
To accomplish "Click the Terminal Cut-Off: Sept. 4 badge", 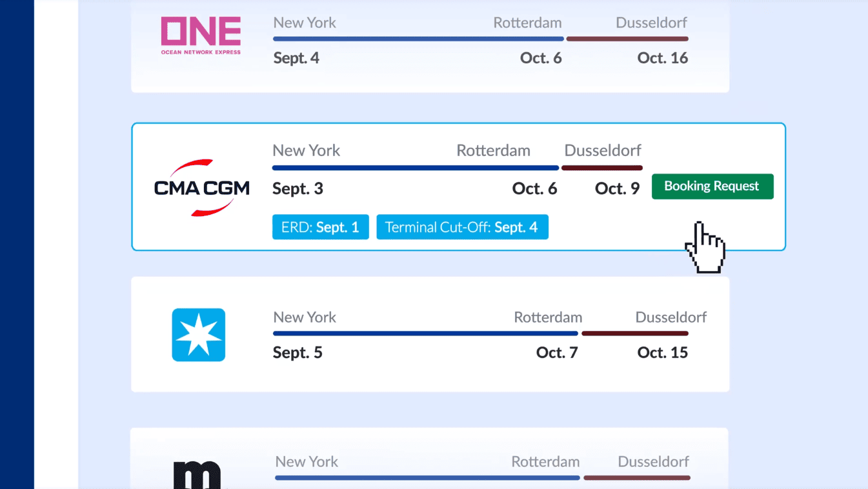I will coord(462,226).
